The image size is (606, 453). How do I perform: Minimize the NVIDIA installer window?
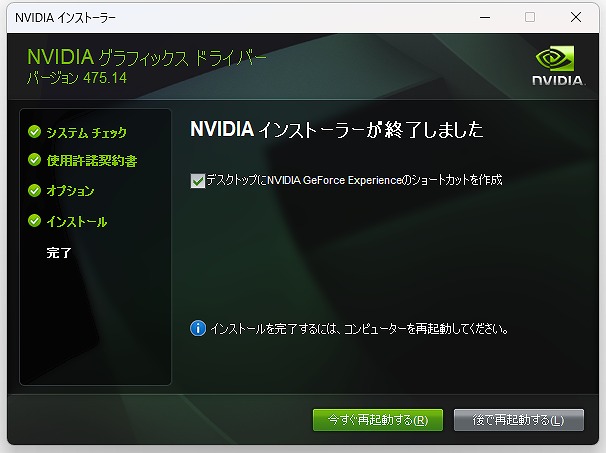484,17
